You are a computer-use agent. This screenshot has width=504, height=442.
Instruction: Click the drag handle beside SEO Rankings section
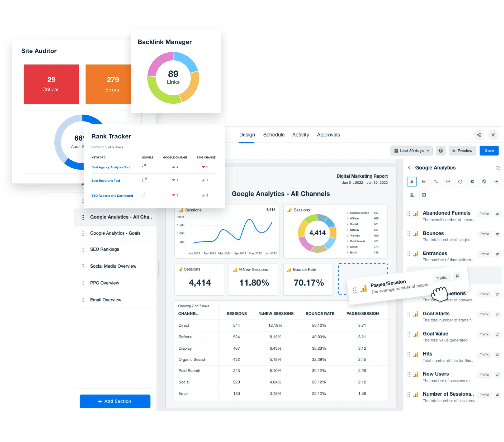click(x=83, y=250)
